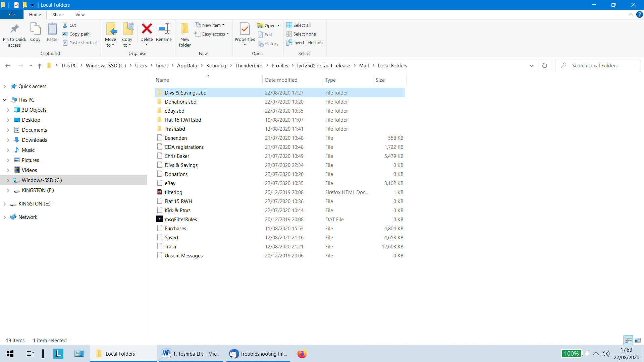Open Firefox from taskbar

[302, 354]
